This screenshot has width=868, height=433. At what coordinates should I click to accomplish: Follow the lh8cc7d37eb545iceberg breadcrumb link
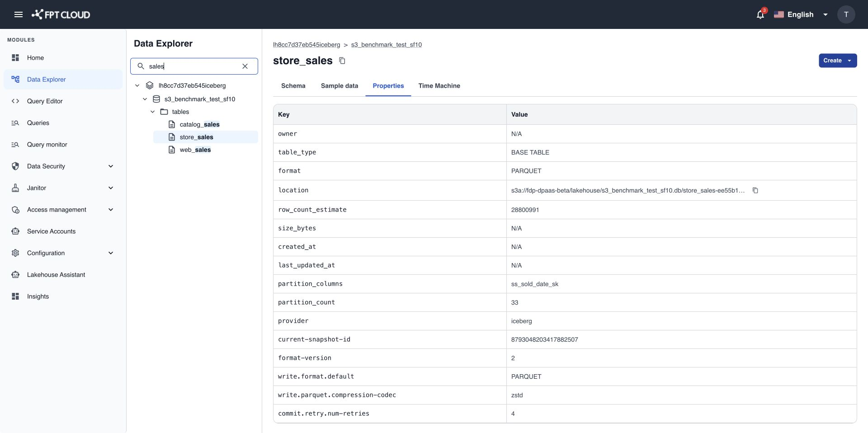pyautogui.click(x=307, y=45)
